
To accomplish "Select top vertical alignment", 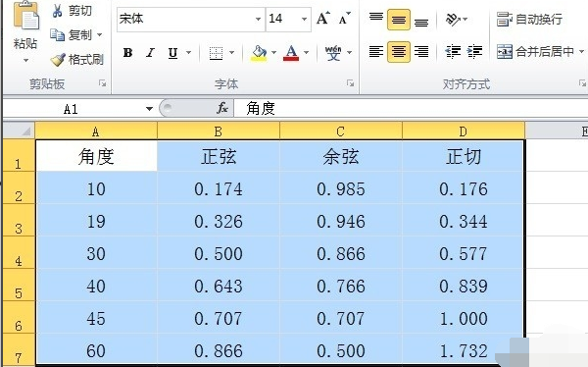I will coord(376,19).
